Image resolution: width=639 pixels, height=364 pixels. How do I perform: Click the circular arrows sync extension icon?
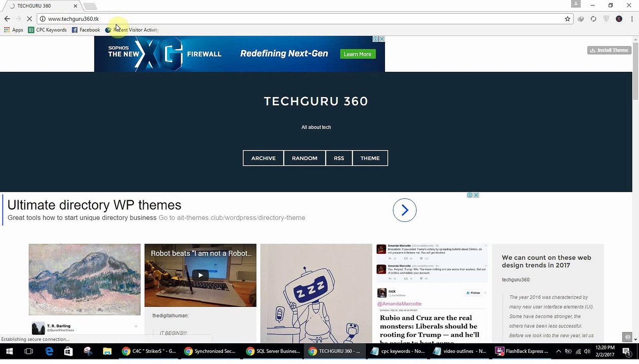(593, 19)
